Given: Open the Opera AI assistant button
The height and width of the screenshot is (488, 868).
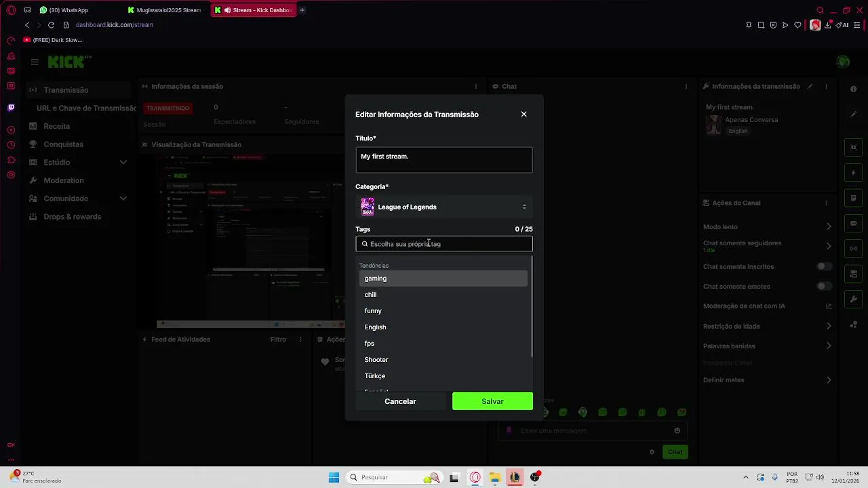Looking at the screenshot, I should tap(843, 25).
